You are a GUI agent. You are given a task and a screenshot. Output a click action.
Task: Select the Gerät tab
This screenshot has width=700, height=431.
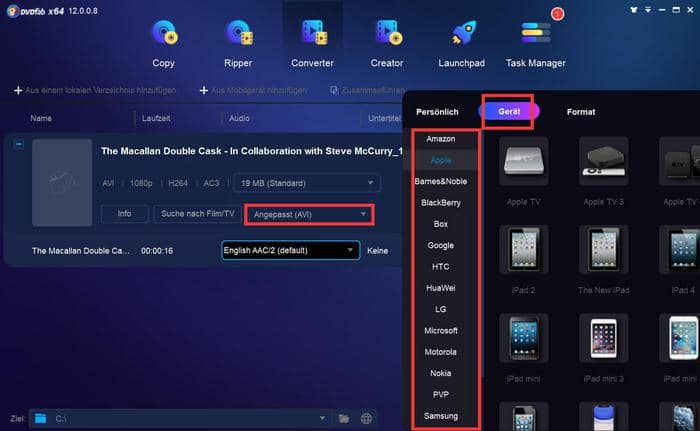pos(509,112)
